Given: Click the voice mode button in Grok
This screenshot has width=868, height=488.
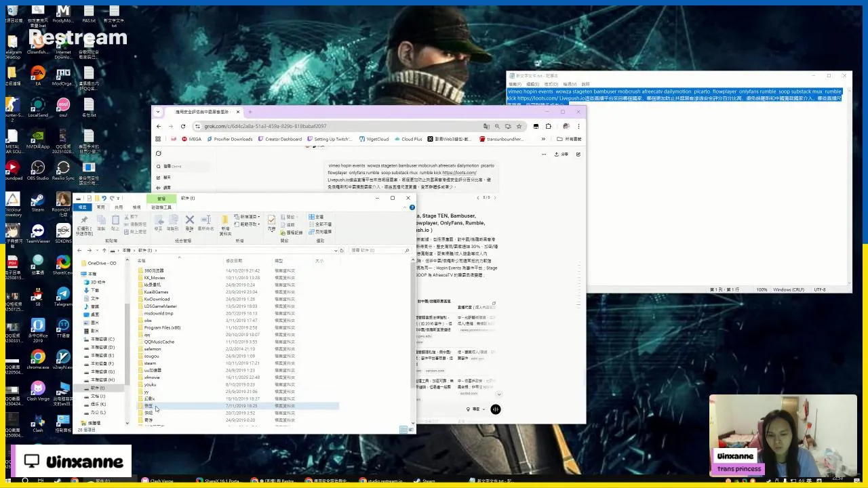Looking at the screenshot, I should coord(496,409).
